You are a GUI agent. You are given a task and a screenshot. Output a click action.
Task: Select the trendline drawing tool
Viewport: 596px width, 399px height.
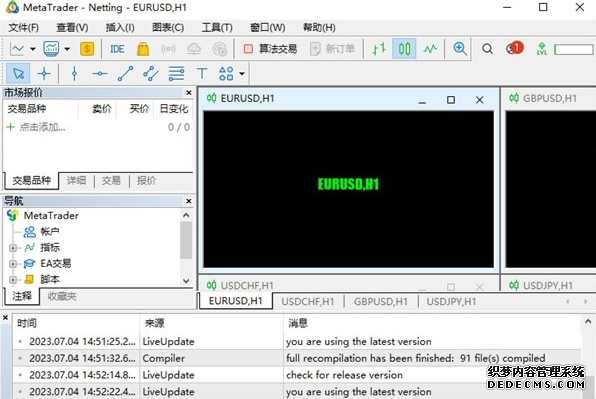125,73
